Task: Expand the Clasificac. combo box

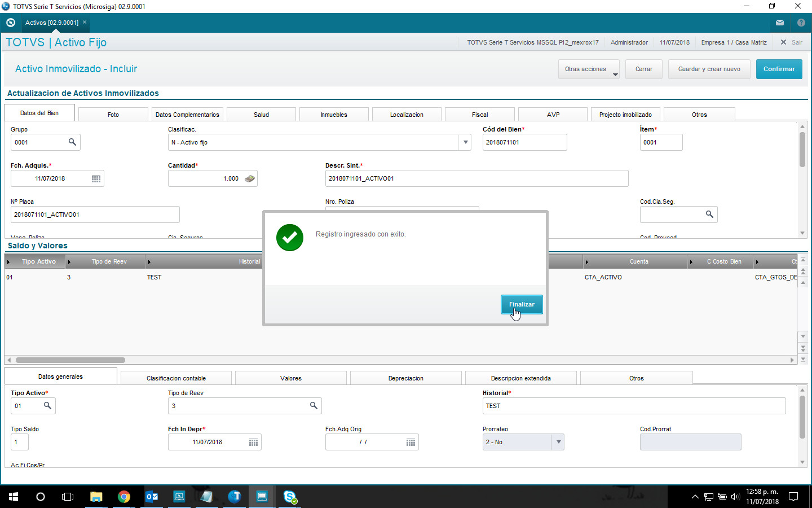Action: point(466,142)
